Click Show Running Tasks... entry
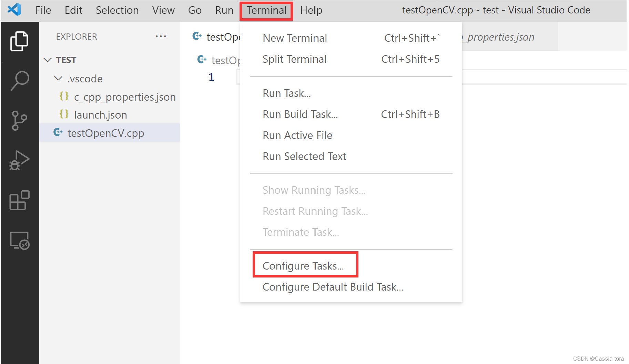Image resolution: width=629 pixels, height=364 pixels. pyautogui.click(x=351, y=190)
